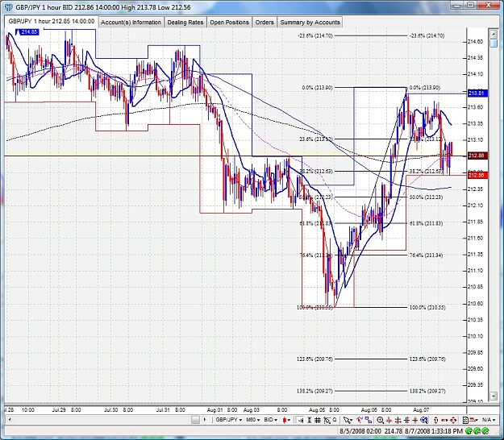
Task: Toggle the chart grid icon
Action: [x=317, y=420]
